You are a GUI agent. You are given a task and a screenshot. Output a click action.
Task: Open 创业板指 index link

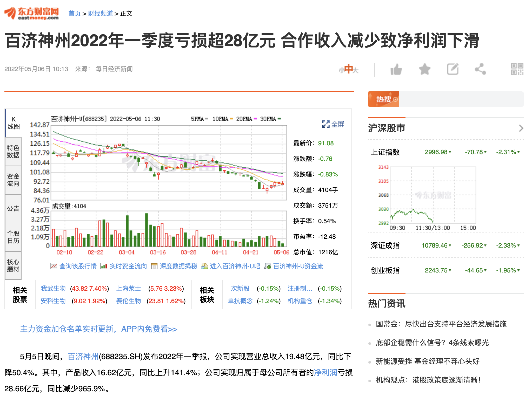point(385,270)
